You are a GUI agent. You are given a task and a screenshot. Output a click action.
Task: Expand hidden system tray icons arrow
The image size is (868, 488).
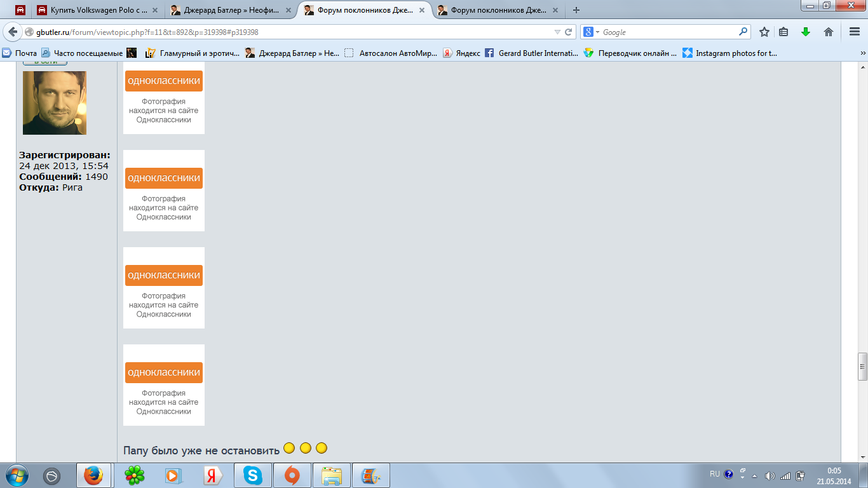[x=754, y=475]
